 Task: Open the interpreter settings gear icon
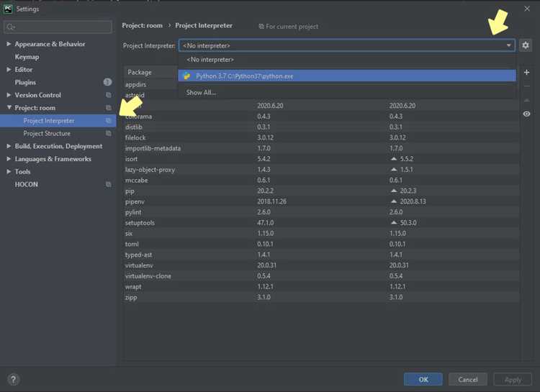[525, 45]
